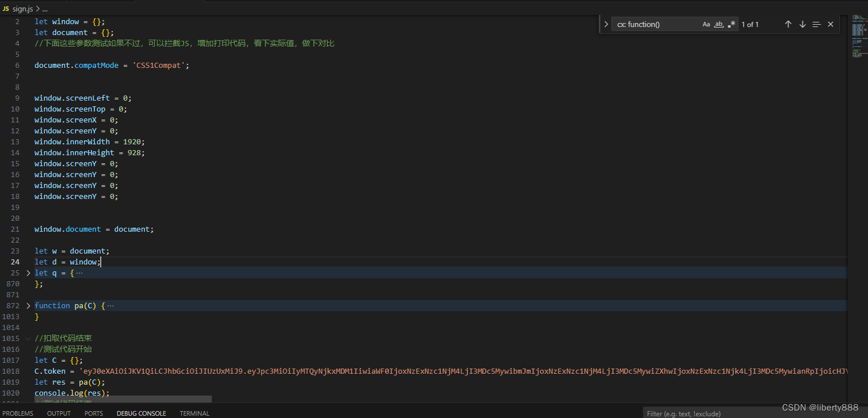This screenshot has width=868, height=418.
Task: Click 'let res = pa(C);' line
Action: point(70,382)
